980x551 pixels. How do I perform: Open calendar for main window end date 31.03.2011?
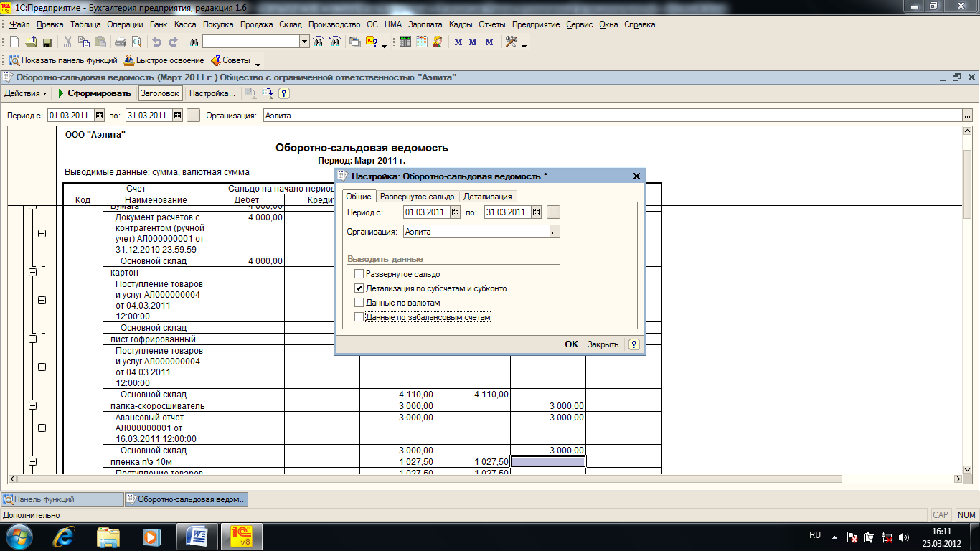coord(178,115)
